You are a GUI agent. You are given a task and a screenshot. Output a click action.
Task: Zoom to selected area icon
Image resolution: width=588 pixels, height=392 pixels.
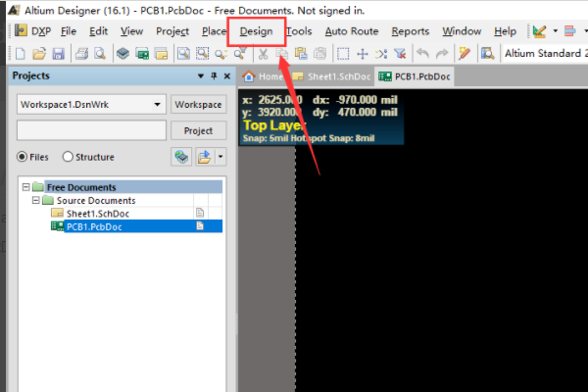(x=203, y=54)
